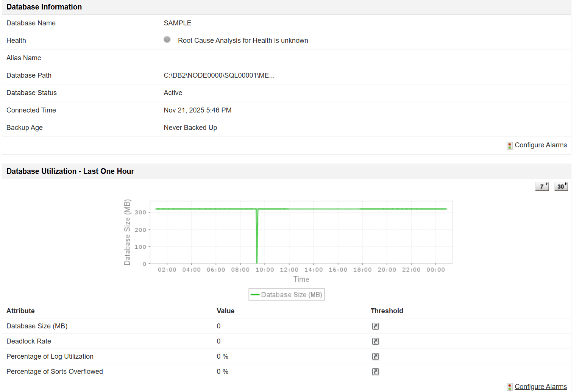Open the dropdown arrow on the 7 button
Viewport: 582px width, 392px height.
[x=546, y=184]
